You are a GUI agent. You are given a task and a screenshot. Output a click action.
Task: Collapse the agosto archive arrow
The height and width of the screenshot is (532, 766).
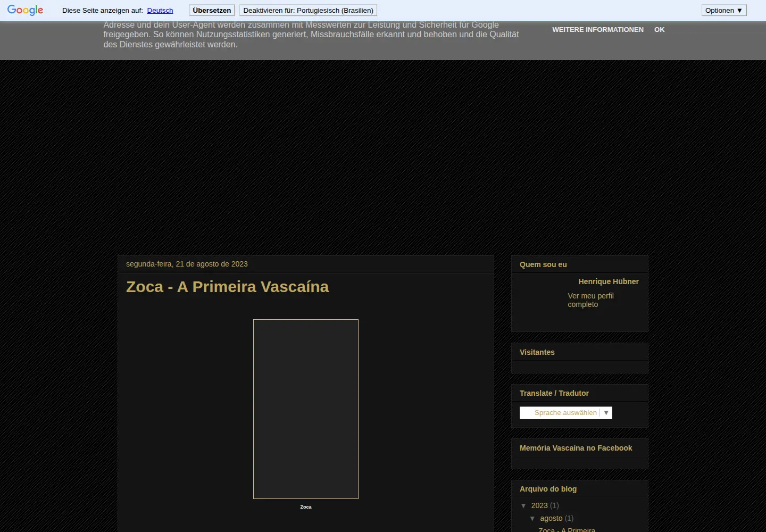[x=532, y=519]
